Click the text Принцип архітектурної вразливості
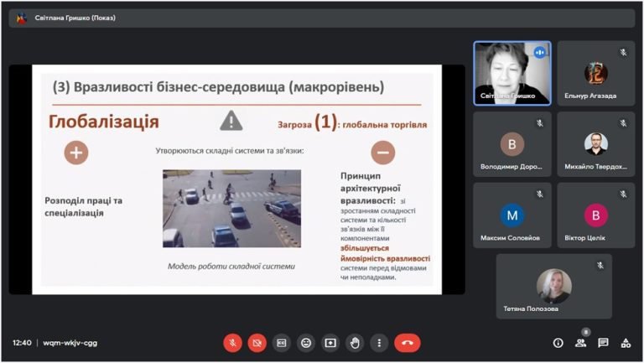Viewport: 644px width, 363px height. pos(371,188)
